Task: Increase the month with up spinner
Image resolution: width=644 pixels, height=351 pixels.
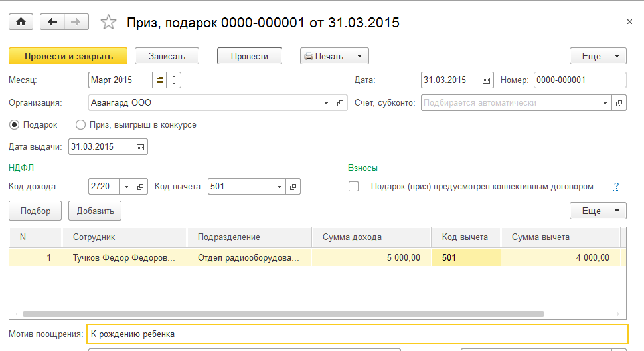Action: point(174,76)
